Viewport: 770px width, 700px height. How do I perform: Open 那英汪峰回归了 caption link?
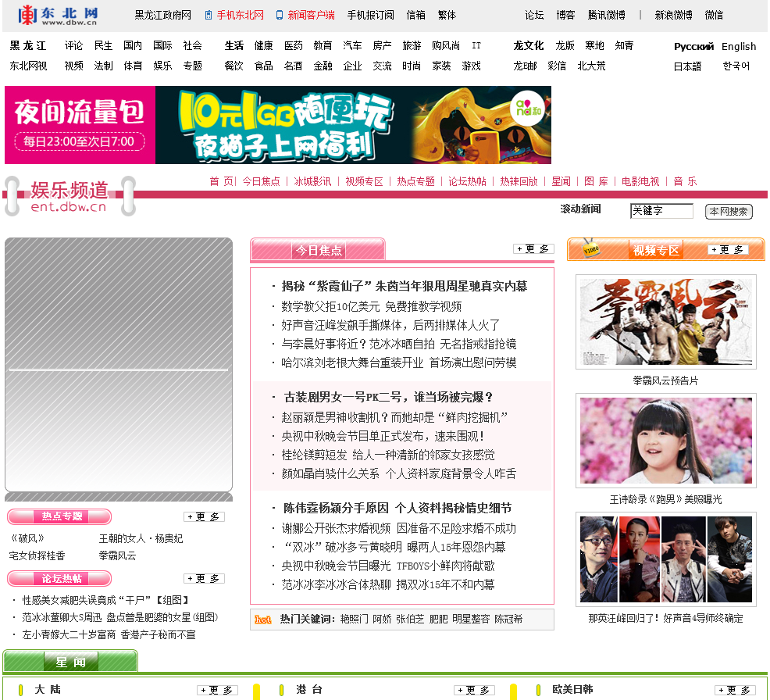tap(666, 618)
